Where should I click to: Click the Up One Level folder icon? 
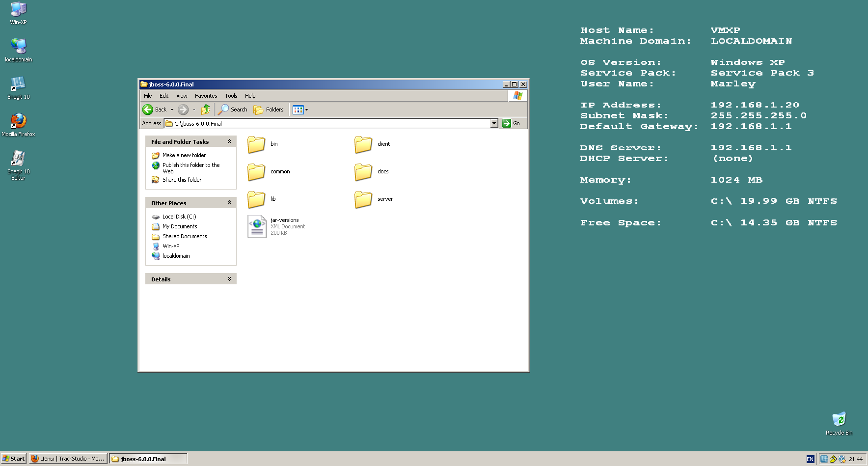pyautogui.click(x=205, y=110)
